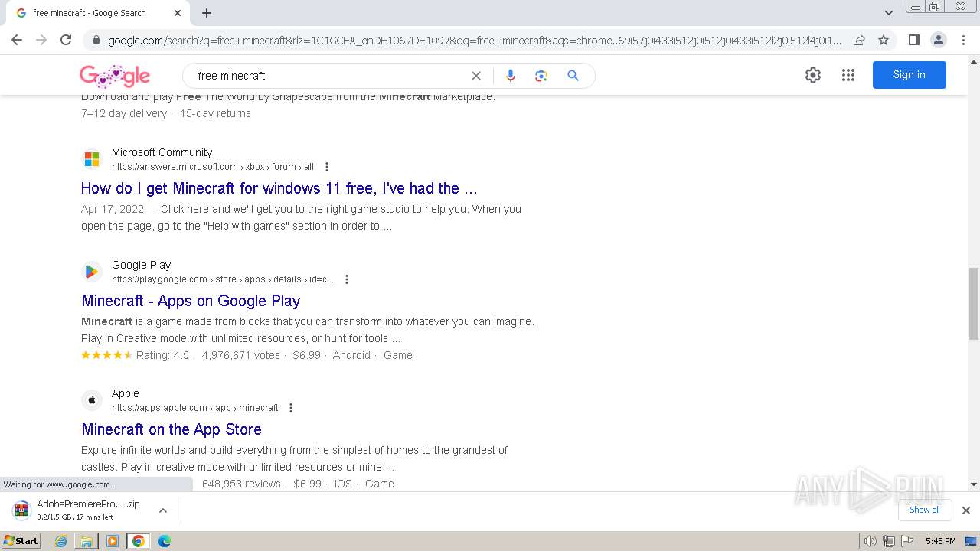This screenshot has height=551, width=980.
Task: Open more options for Microsoft Community result
Action: click(327, 167)
